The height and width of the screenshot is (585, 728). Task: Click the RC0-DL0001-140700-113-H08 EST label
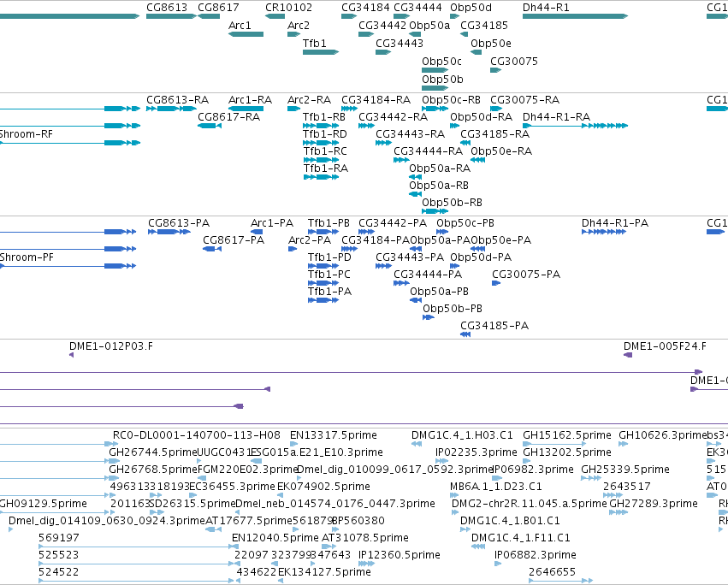coord(197,435)
